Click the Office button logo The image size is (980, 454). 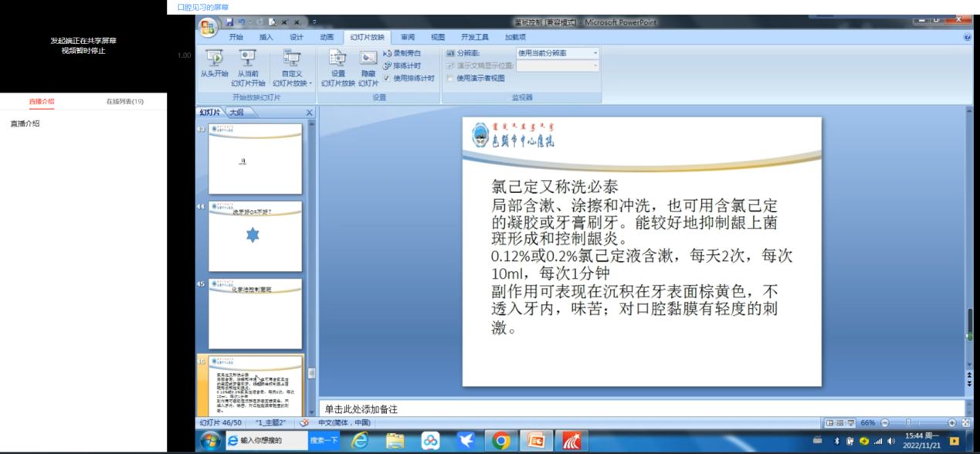tap(207, 27)
